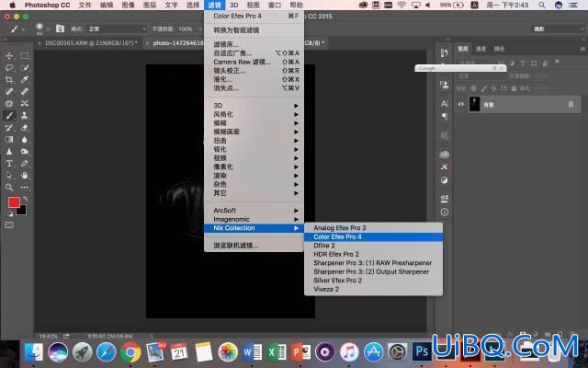Select the Clone Stamp tool
Screen dimensions: 588x368
pyautogui.click(x=25, y=115)
